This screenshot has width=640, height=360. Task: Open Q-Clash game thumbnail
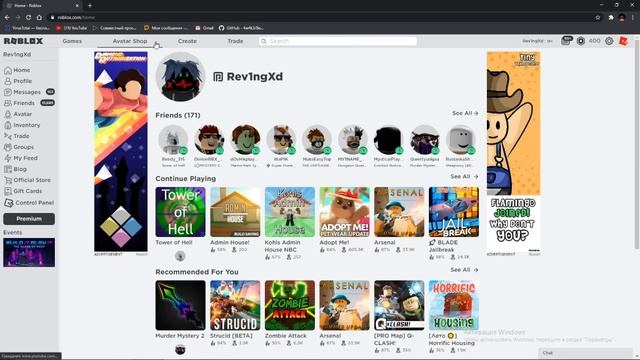pos(399,305)
